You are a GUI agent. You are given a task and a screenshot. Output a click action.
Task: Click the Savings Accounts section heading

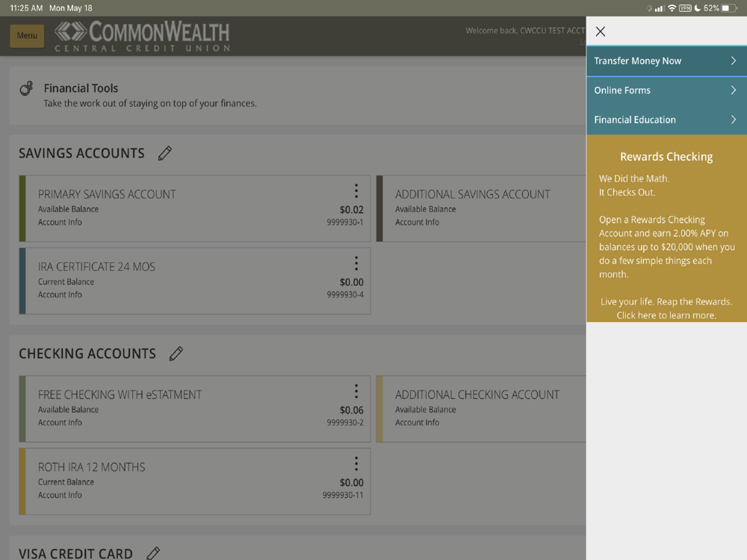point(81,153)
